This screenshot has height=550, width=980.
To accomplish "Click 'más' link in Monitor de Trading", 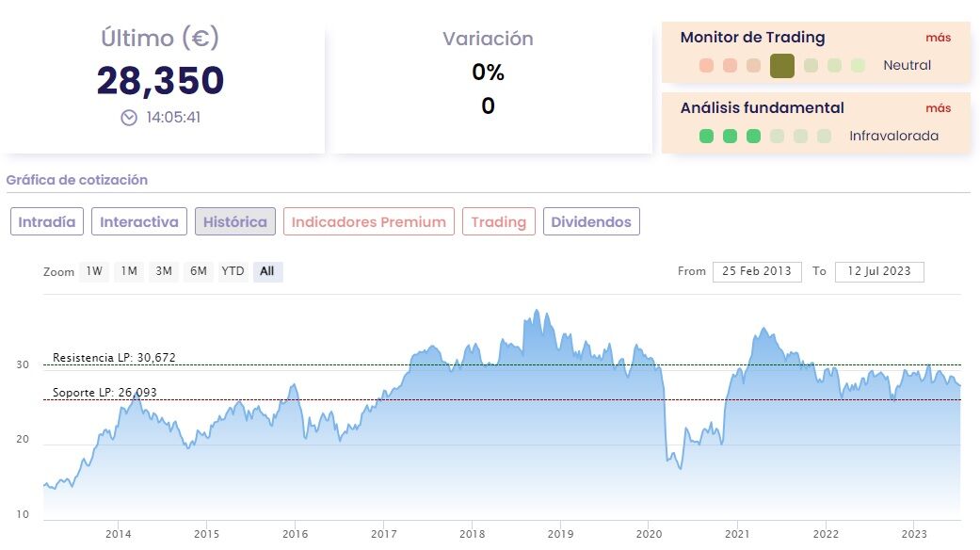I will pos(938,38).
